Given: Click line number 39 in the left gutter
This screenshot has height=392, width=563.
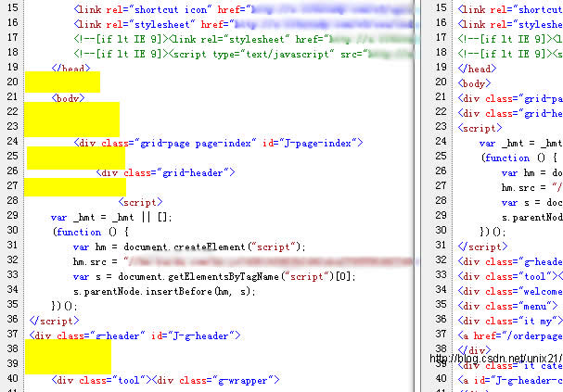Looking at the screenshot, I should (13, 363).
